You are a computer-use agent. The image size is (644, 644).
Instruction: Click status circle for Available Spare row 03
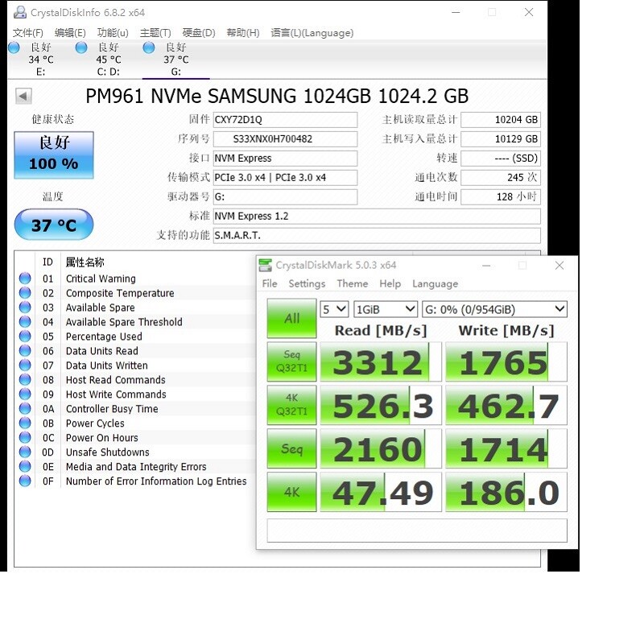25,308
